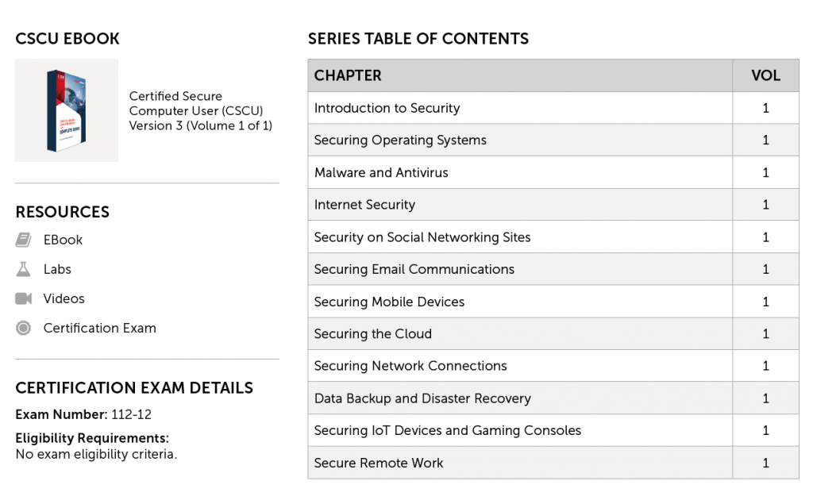Click the Videos camera icon

click(23, 298)
